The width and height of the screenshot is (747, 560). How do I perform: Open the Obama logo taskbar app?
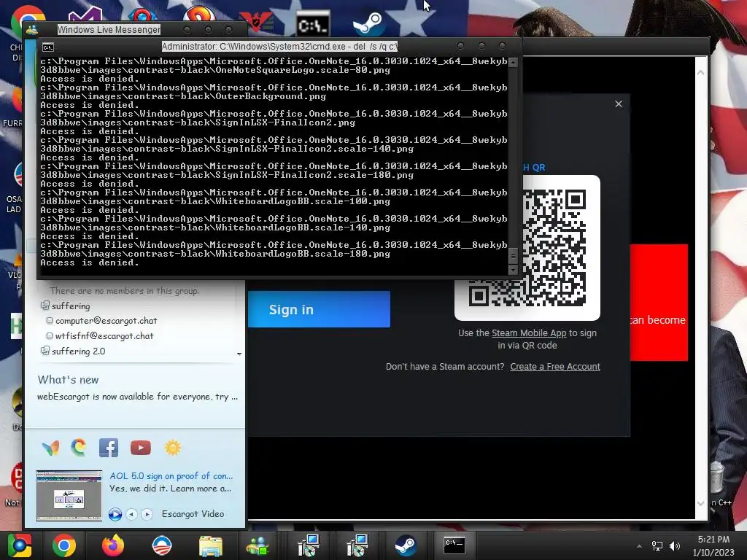click(x=161, y=545)
